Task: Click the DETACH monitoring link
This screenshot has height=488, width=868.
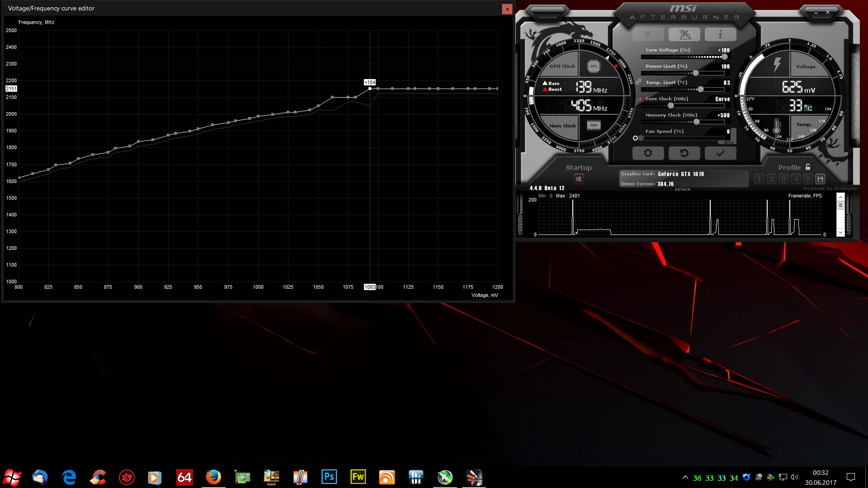Action: [x=682, y=189]
